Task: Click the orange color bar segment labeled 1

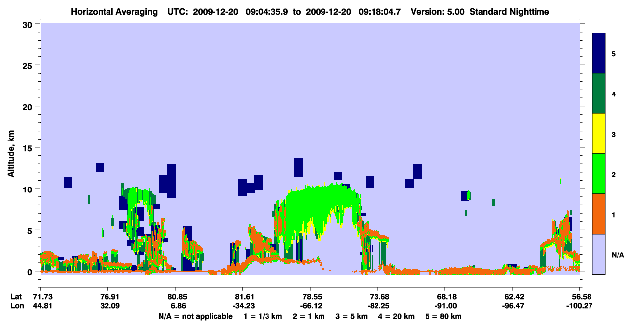Action: tap(599, 214)
